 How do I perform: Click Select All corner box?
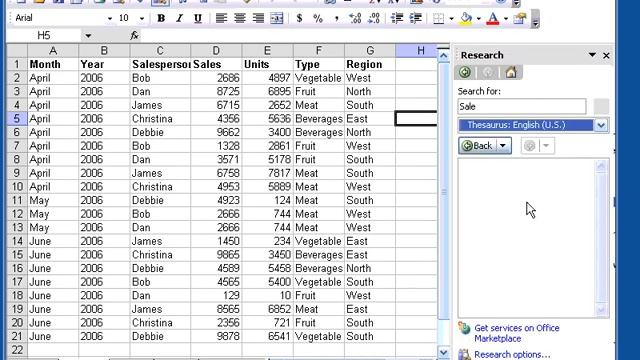coord(17,51)
